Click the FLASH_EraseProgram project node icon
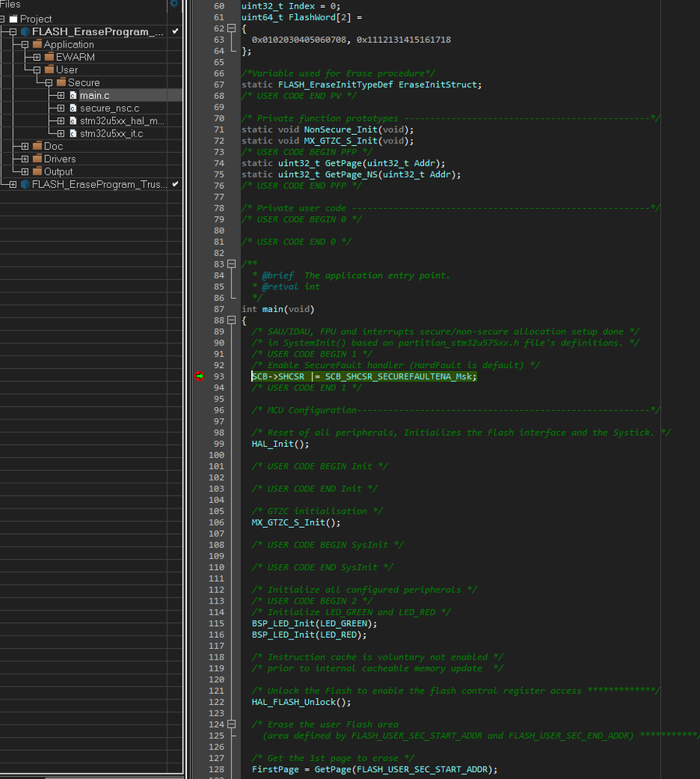700x779 pixels. click(x=25, y=31)
